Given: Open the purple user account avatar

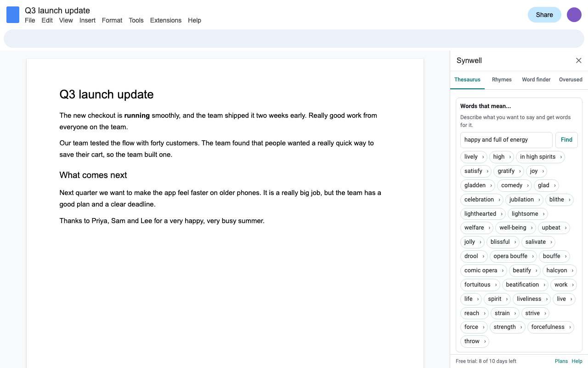Looking at the screenshot, I should (x=574, y=15).
